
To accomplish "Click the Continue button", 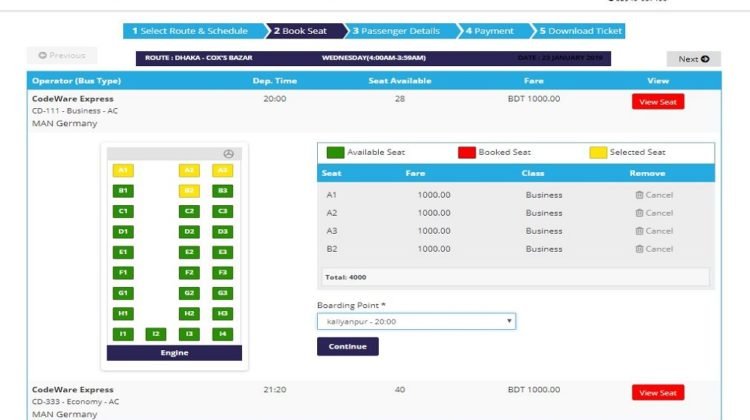I will (x=348, y=346).
